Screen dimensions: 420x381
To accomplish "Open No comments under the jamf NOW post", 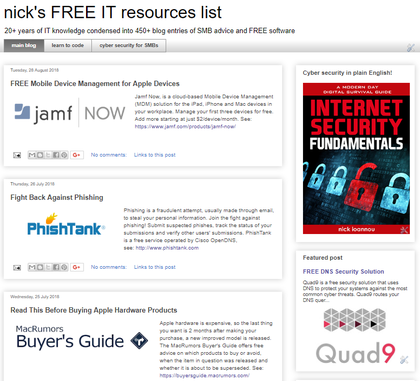I will 109,155.
